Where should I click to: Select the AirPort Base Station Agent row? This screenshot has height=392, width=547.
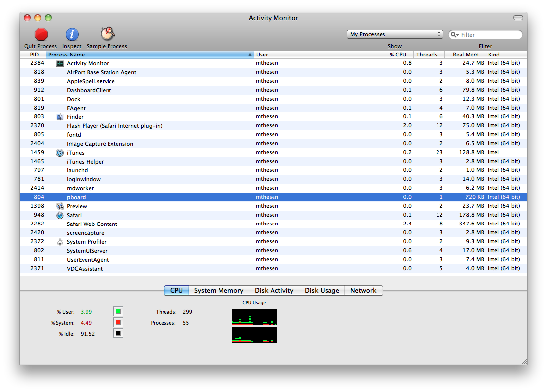coord(273,72)
